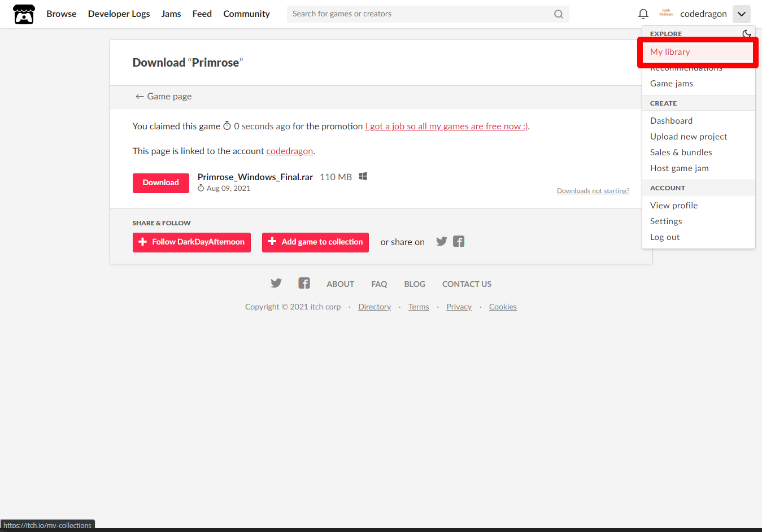Select Game jams in the menu
Viewport: 762px width, 532px height.
(699, 84)
